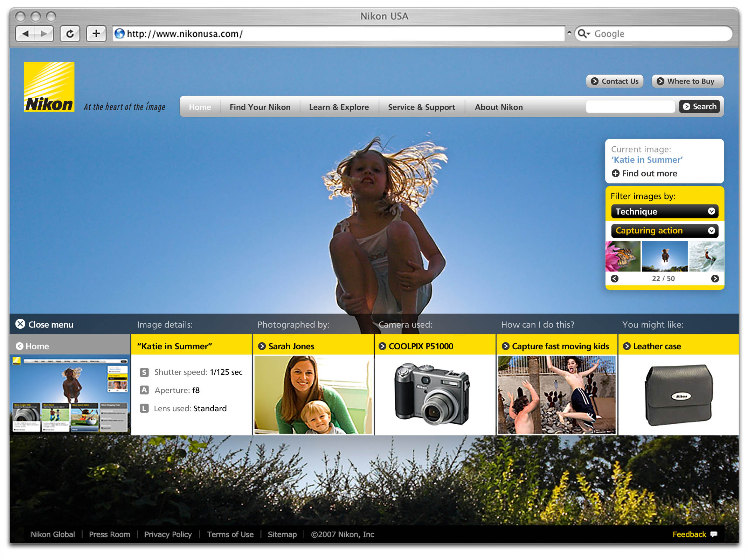Open the Capturing action dropdown

pyautogui.click(x=664, y=231)
